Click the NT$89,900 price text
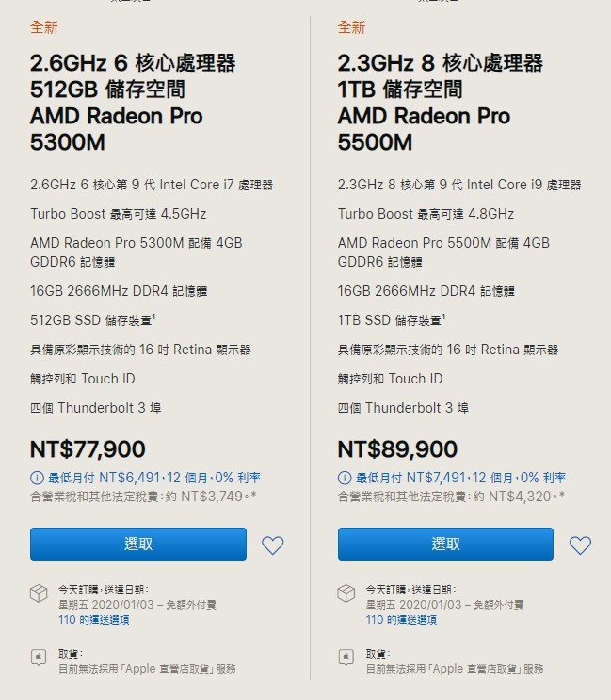Screen dimensions: 611x700 pyautogui.click(x=397, y=449)
